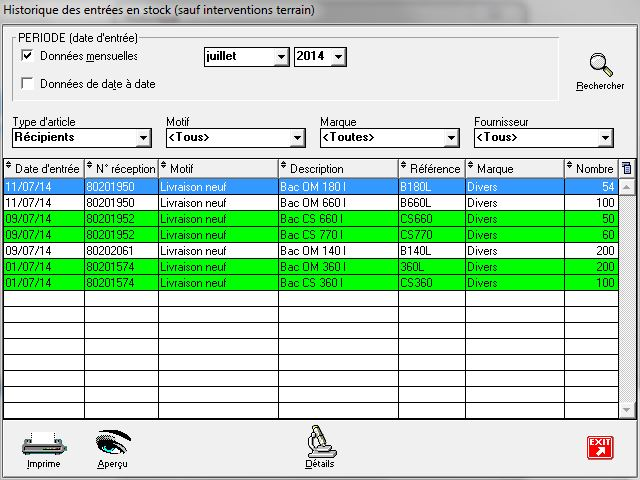640x480 pixels.
Task: Expand the month dropdown showing juillet
Action: 281,58
